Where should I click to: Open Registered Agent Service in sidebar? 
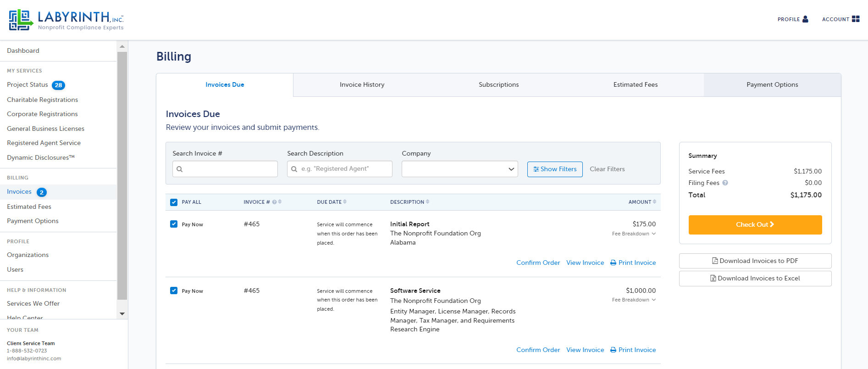[44, 143]
